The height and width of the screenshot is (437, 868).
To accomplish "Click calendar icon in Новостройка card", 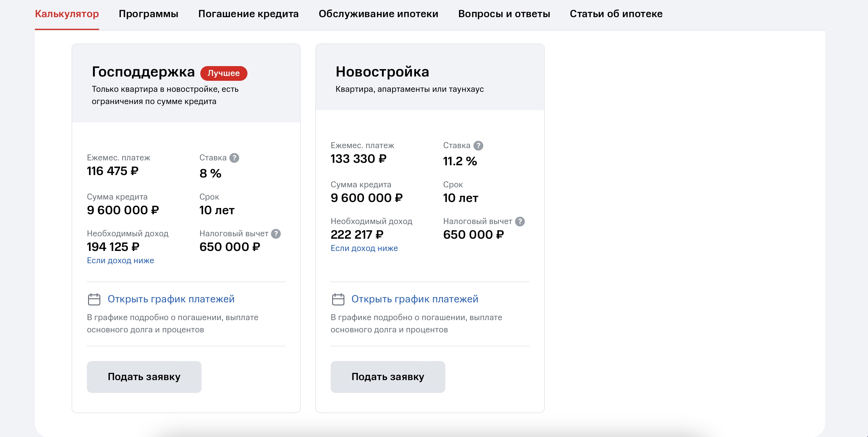I will 338,299.
